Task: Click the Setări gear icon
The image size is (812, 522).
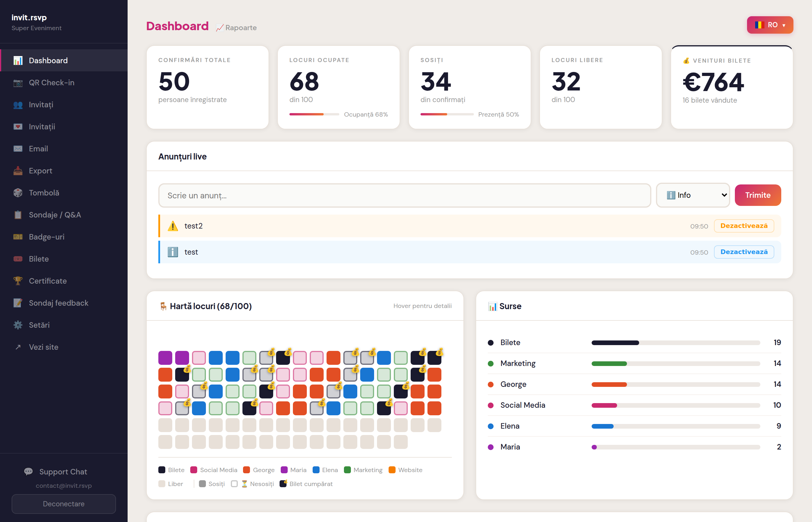Action: pyautogui.click(x=18, y=325)
